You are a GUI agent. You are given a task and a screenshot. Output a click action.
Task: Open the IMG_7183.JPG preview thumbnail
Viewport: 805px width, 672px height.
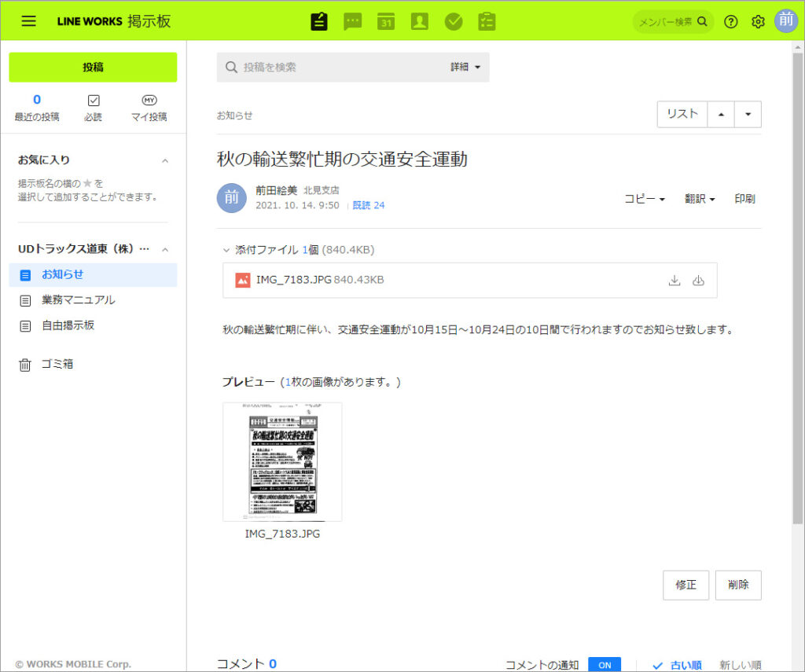(282, 462)
